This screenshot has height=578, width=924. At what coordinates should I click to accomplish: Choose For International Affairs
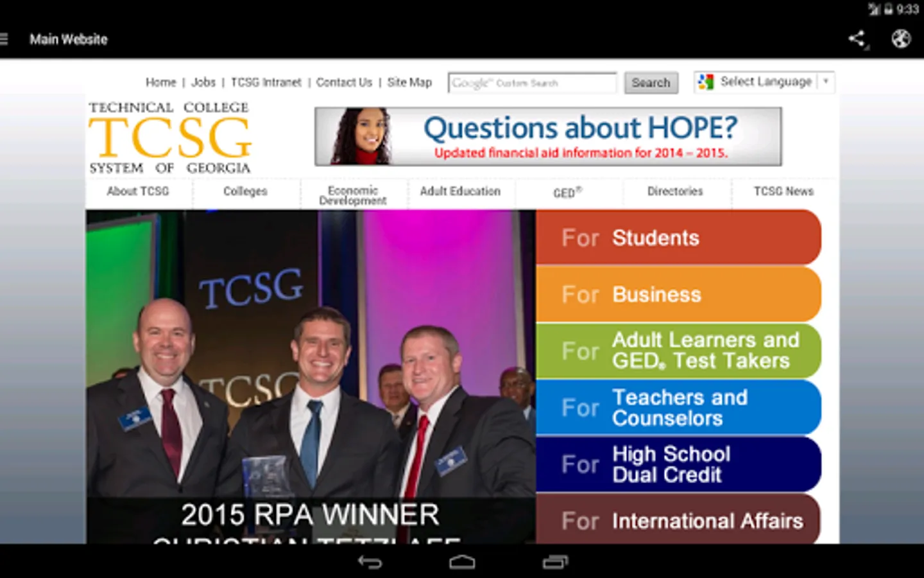click(678, 519)
